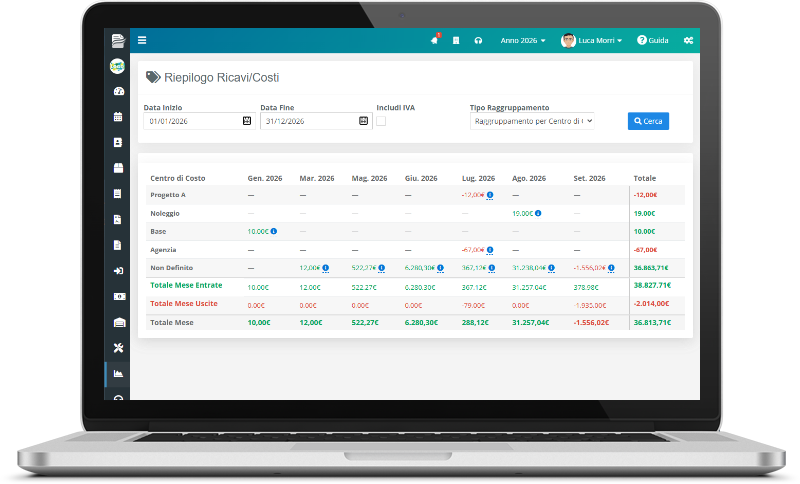Expand the Anno 2026 dropdown
The image size is (800, 484).
[522, 40]
